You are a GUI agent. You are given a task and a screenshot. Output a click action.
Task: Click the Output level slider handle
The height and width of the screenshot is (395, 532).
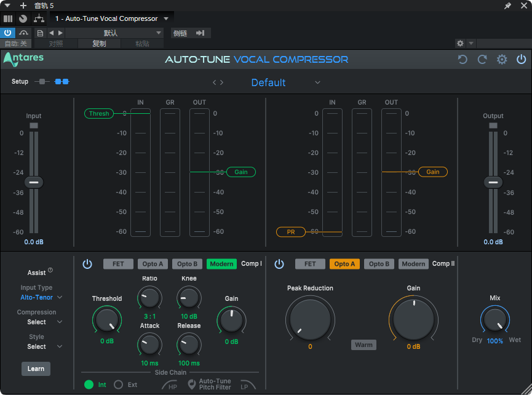(493, 182)
